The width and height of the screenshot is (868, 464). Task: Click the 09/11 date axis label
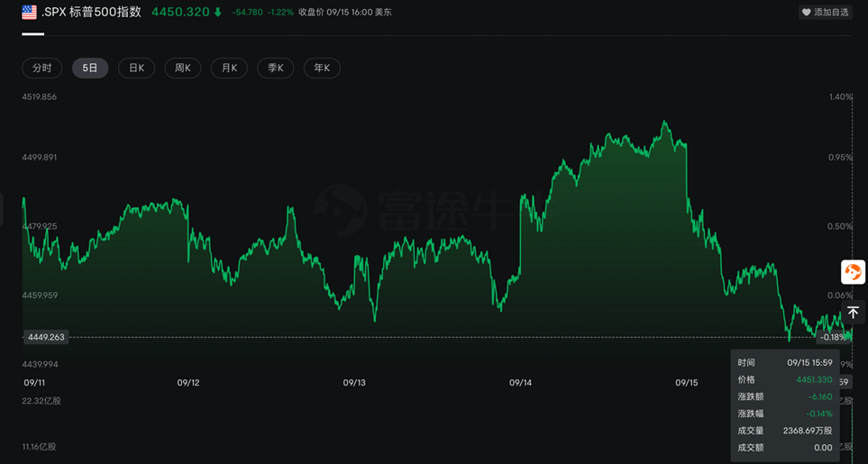pos(33,383)
